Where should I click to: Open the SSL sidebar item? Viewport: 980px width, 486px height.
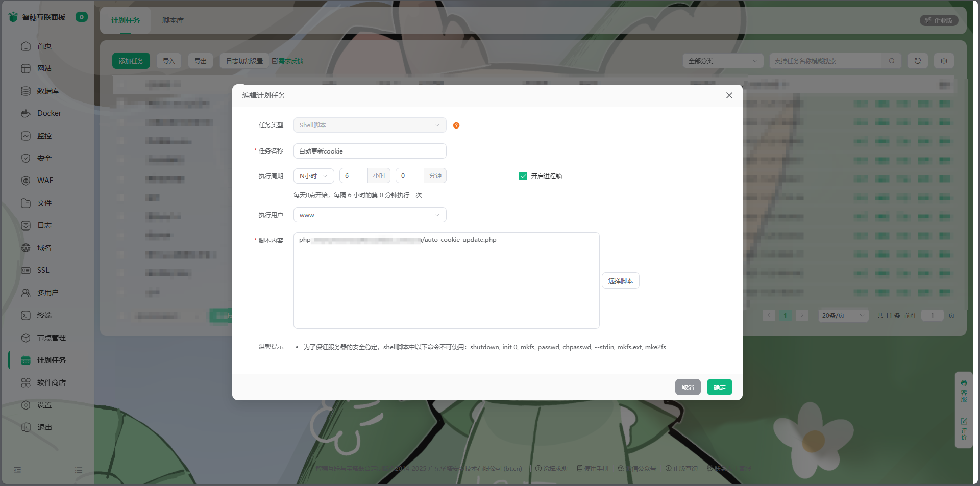(43, 270)
